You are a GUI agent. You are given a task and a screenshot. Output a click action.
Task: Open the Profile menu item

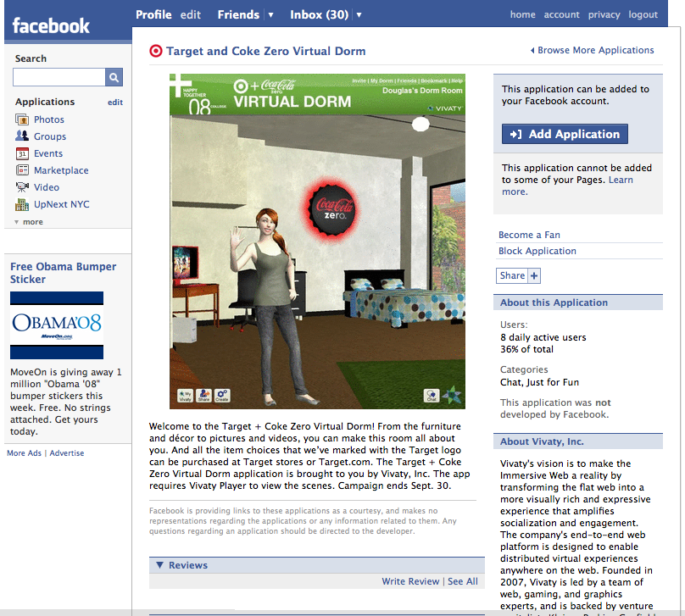(153, 15)
